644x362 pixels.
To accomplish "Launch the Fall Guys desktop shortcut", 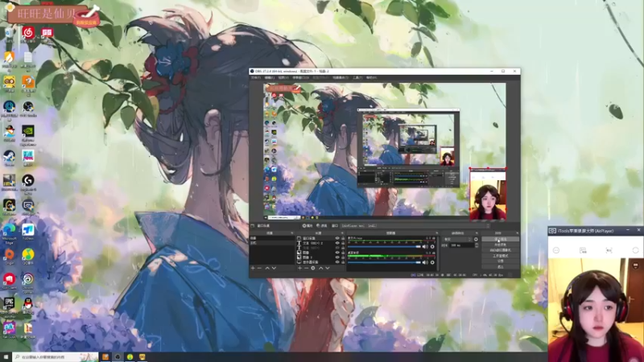I will coord(9,329).
